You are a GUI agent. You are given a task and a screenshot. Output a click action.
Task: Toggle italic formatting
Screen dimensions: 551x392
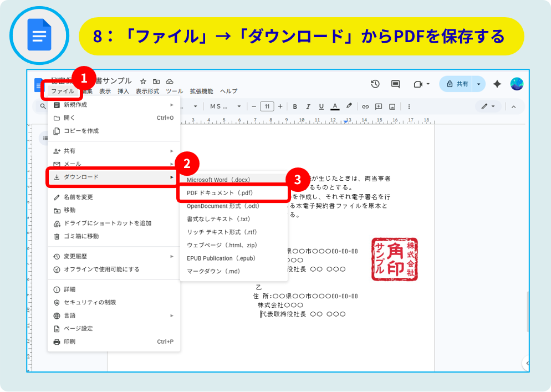(x=308, y=106)
